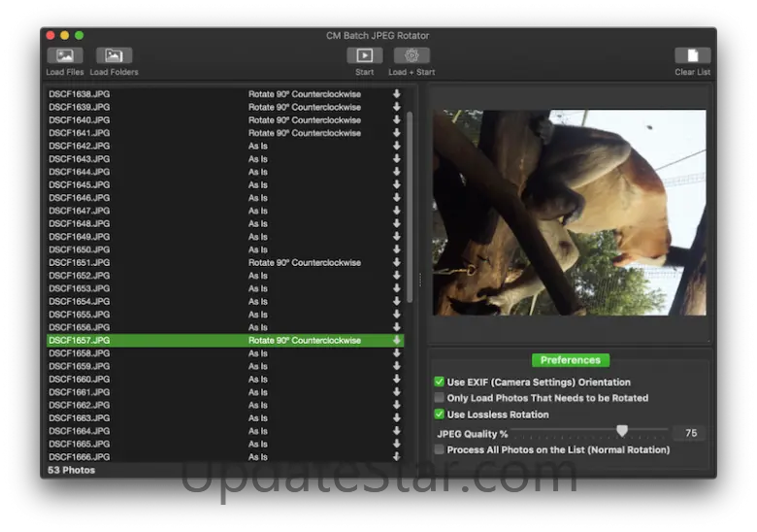Click the 53 Photos status text

pyautogui.click(x=72, y=470)
